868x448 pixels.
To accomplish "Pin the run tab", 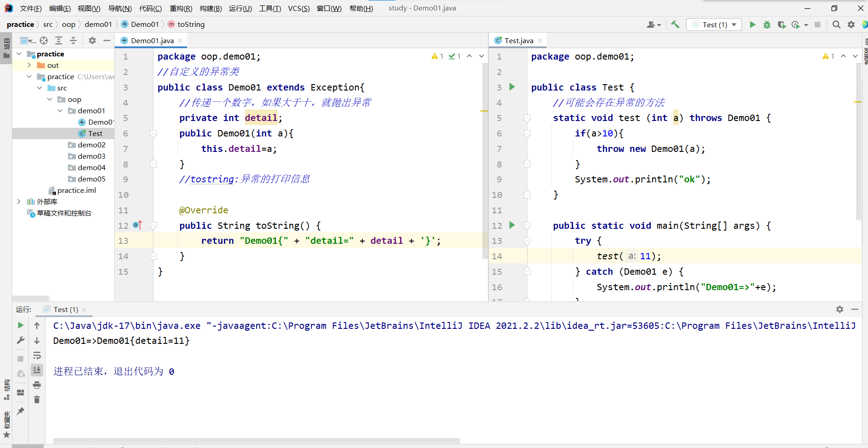I will coord(20,411).
